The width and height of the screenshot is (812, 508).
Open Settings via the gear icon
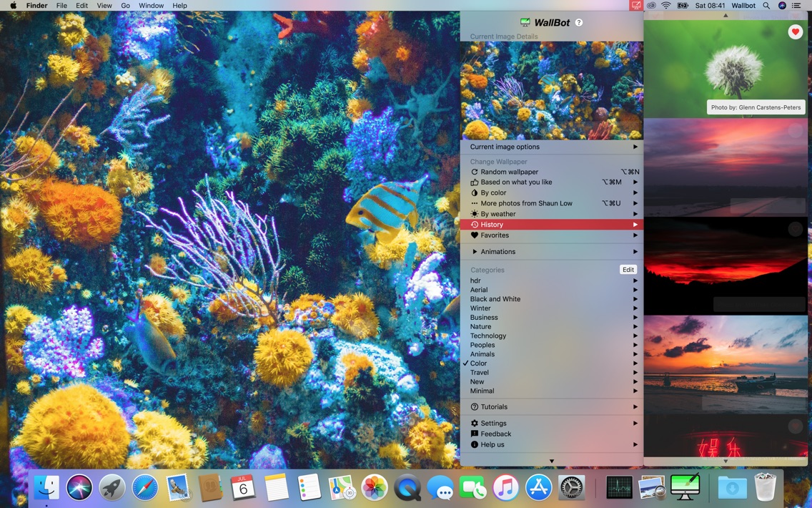point(474,423)
